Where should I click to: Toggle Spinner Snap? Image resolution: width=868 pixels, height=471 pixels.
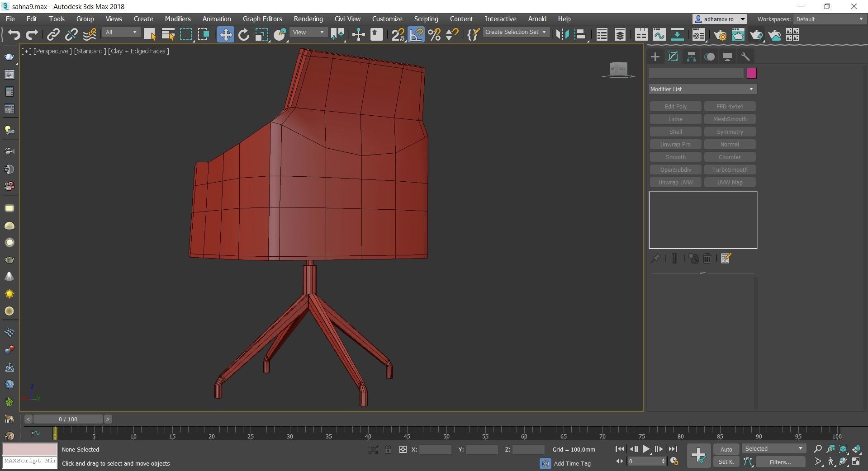452,35
